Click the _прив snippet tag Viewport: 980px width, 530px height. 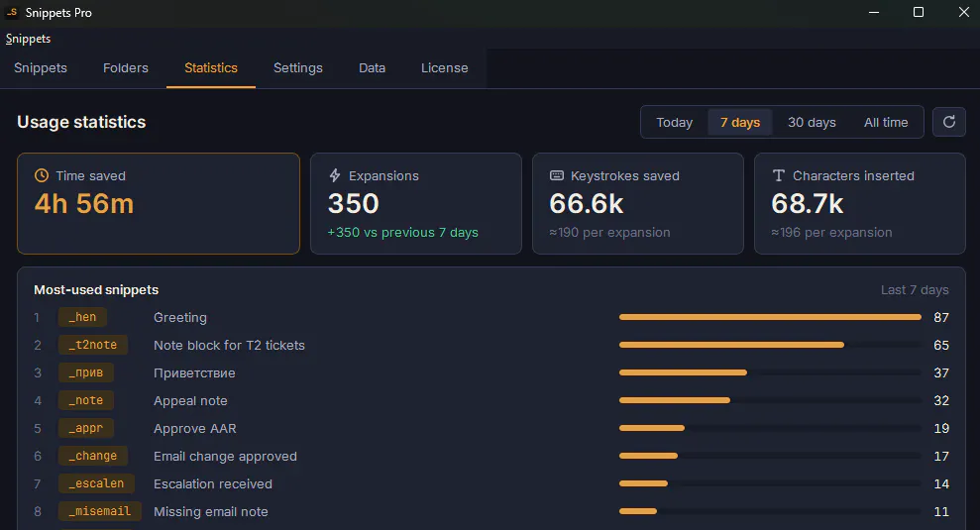click(86, 372)
